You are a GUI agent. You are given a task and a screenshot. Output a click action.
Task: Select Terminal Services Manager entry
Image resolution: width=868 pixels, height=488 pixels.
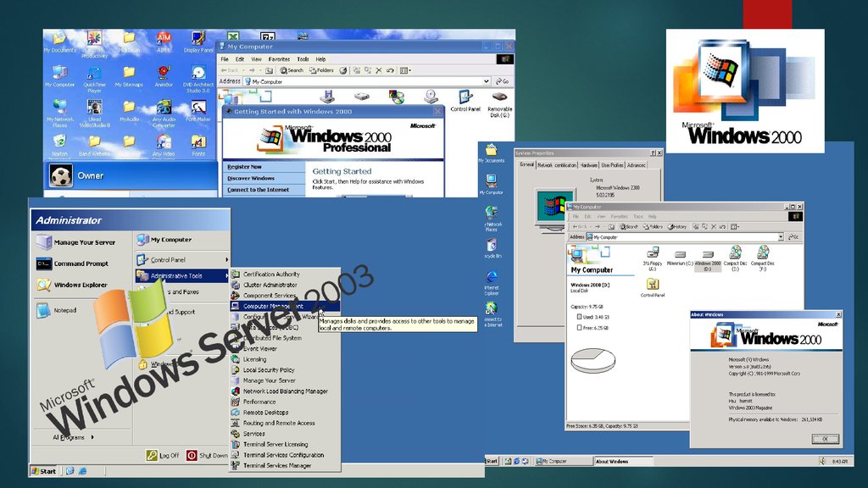pyautogui.click(x=285, y=466)
